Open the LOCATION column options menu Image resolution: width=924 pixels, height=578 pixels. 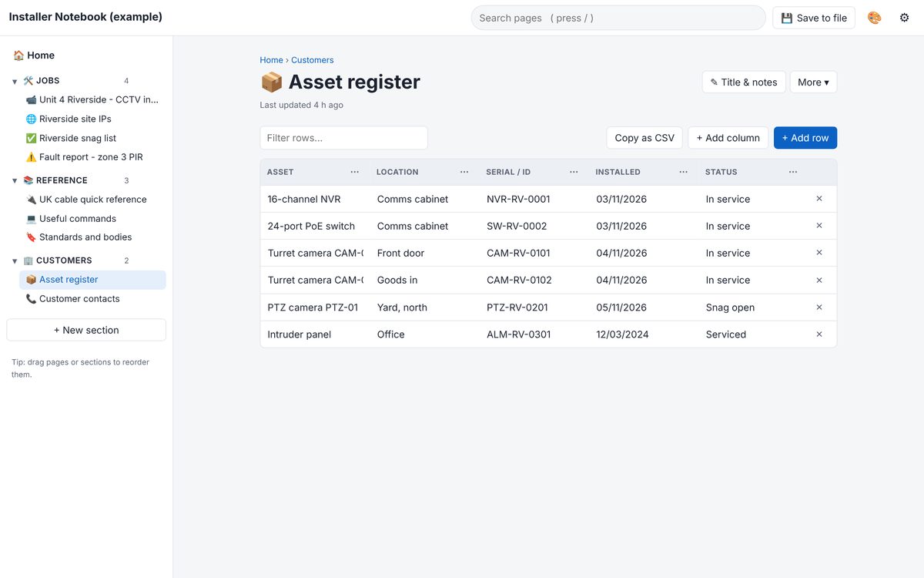point(464,172)
